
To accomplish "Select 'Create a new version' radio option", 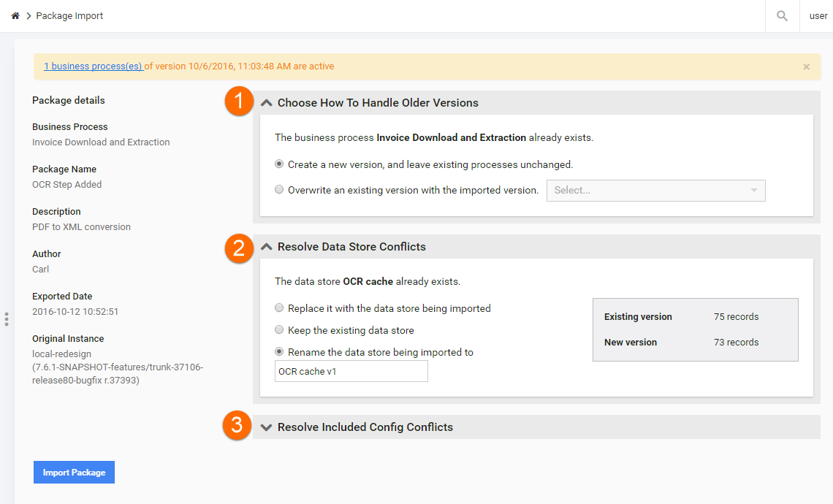I will point(279,164).
